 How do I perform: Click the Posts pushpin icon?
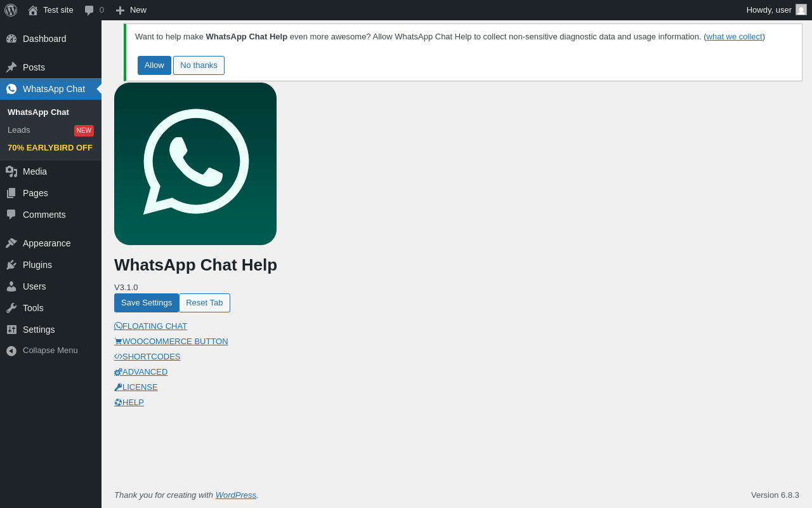pos(11,67)
